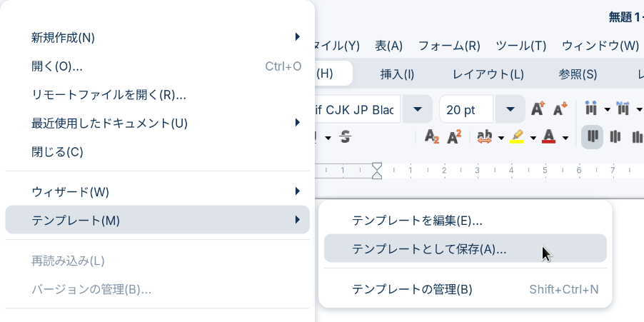644x322 pixels.
Task: Open the font name dropdown list
Action: 417,109
